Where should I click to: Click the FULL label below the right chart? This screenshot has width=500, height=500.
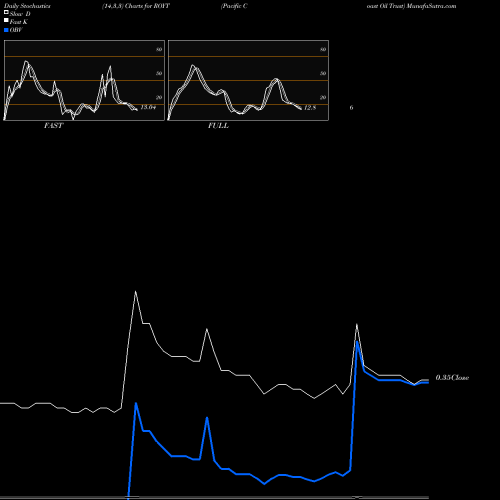[218, 126]
